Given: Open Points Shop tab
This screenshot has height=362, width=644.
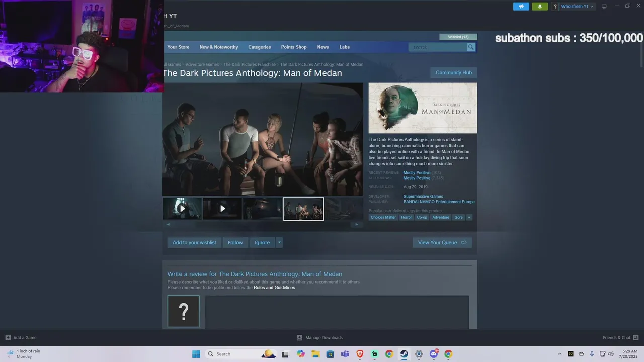Looking at the screenshot, I should point(294,47).
